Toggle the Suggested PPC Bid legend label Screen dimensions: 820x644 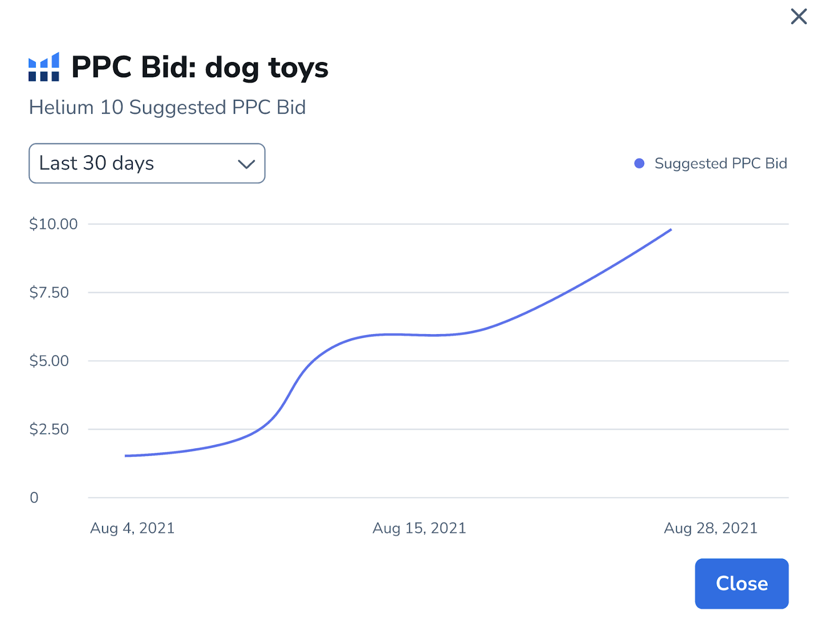coord(720,163)
